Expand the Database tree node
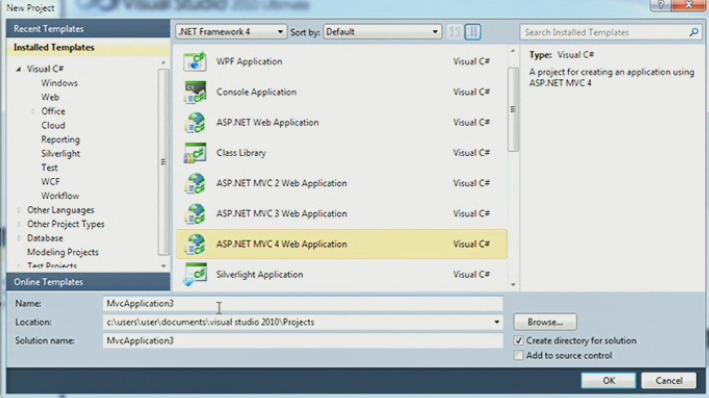The image size is (709, 398). pyautogui.click(x=19, y=238)
